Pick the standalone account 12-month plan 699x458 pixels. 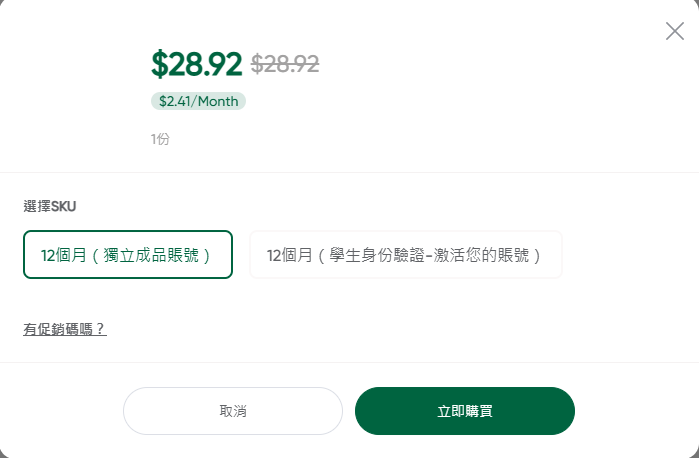click(x=128, y=255)
